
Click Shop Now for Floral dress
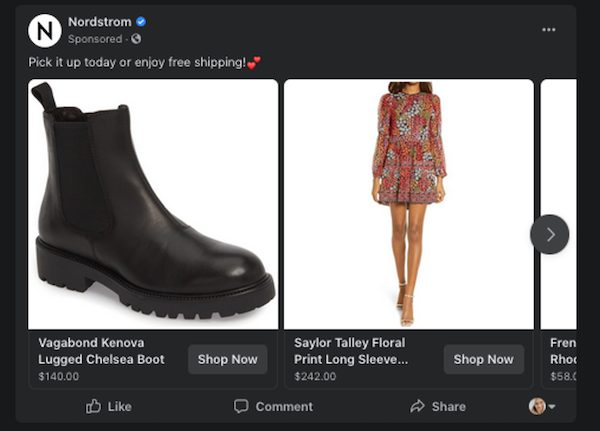(483, 359)
